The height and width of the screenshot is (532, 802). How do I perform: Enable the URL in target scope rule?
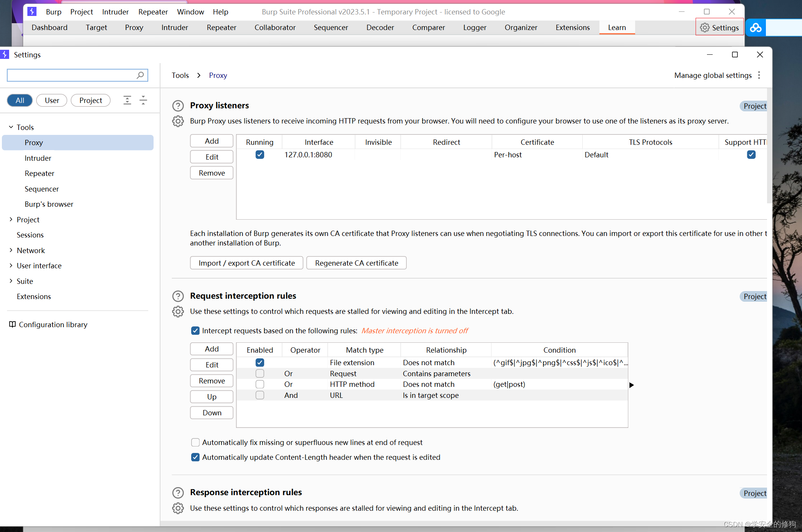point(260,395)
